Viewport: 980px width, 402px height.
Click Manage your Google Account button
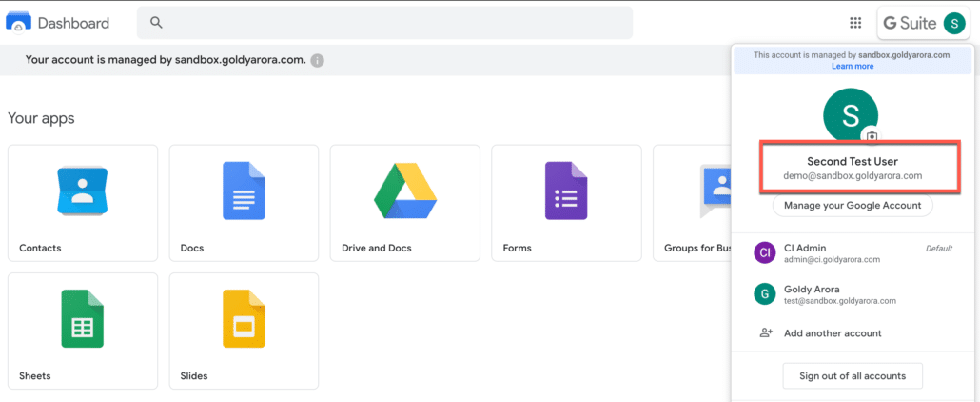pyautogui.click(x=853, y=206)
